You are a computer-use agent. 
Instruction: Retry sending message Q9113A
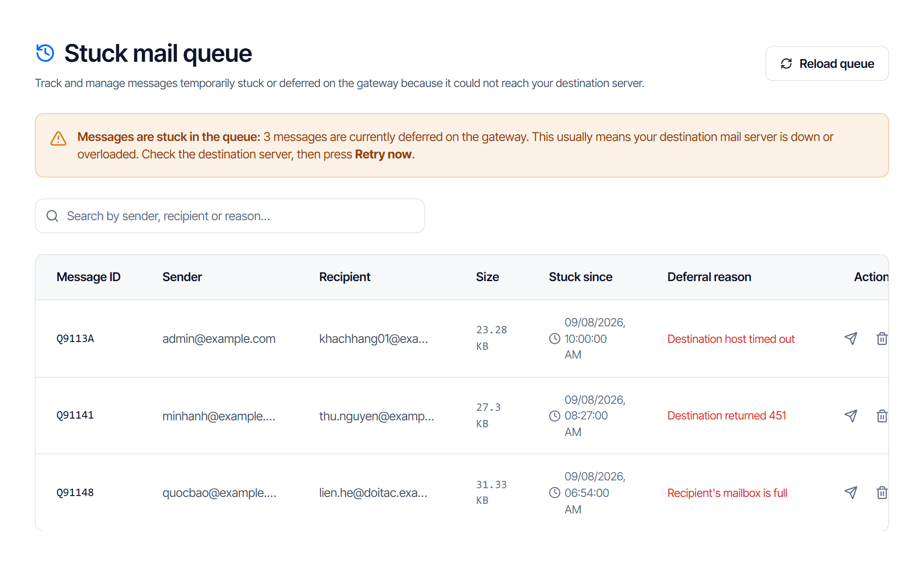click(850, 339)
